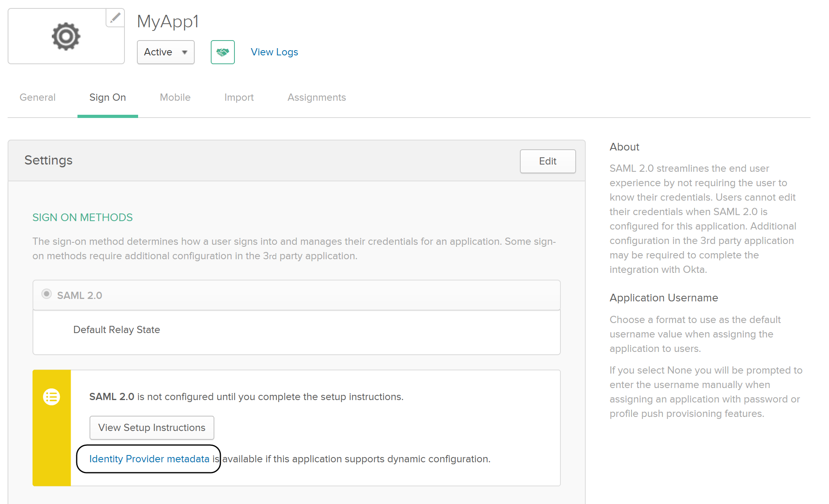Click the About heading in sidebar
The image size is (829, 504).
click(x=625, y=147)
